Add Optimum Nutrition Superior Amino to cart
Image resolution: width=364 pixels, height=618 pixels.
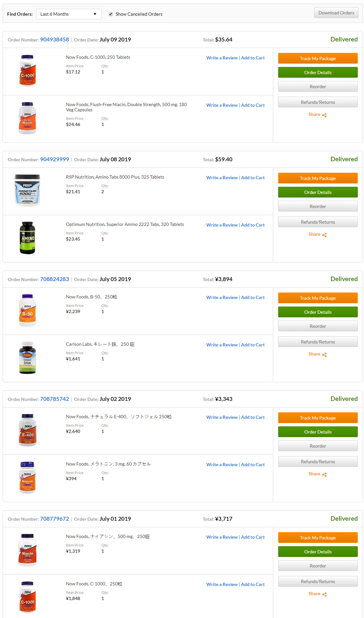[253, 225]
